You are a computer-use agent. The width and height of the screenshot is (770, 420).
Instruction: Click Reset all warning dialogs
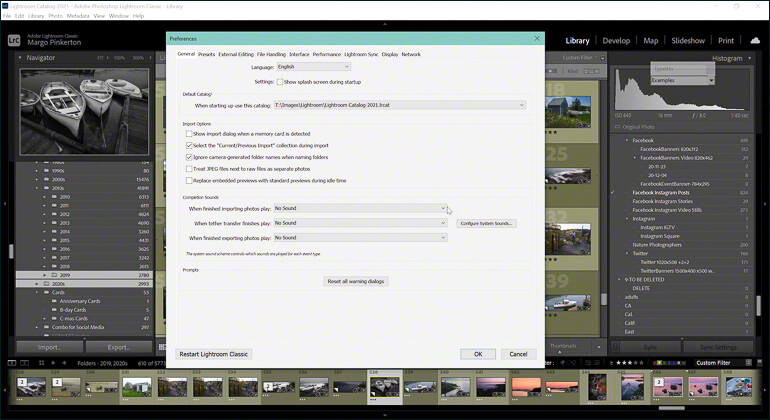[356, 281]
